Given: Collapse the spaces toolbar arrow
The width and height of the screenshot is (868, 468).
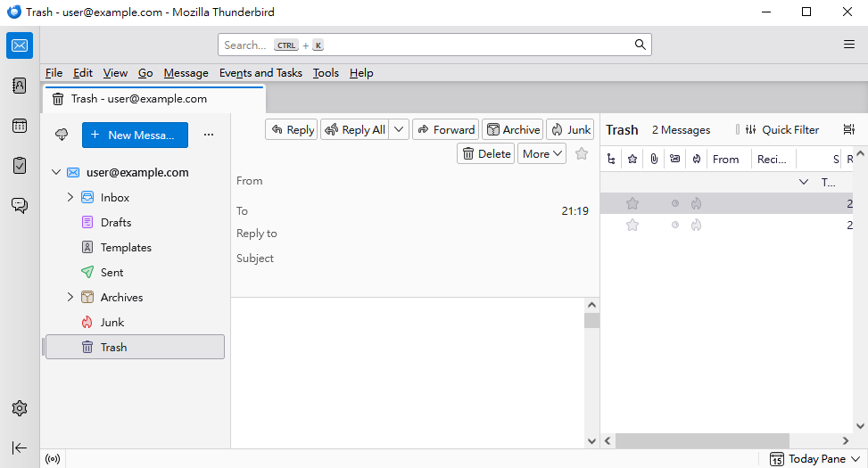Looking at the screenshot, I should tap(20, 447).
